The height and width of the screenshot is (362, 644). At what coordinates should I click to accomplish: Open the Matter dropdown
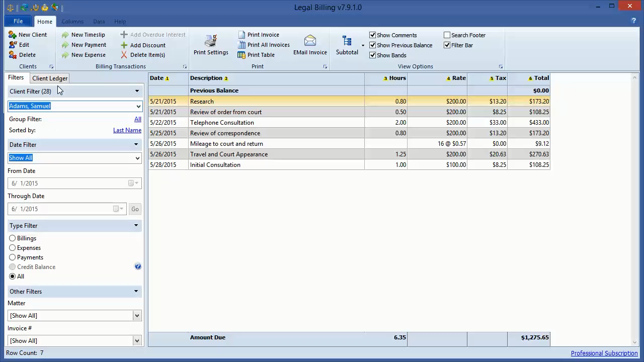(x=137, y=316)
